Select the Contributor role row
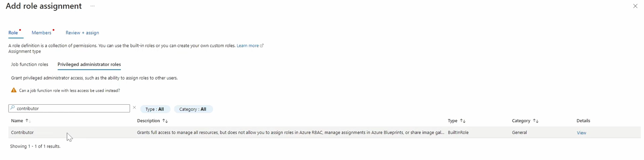Screen dimensions: 644x160 pyautogui.click(x=23, y=133)
